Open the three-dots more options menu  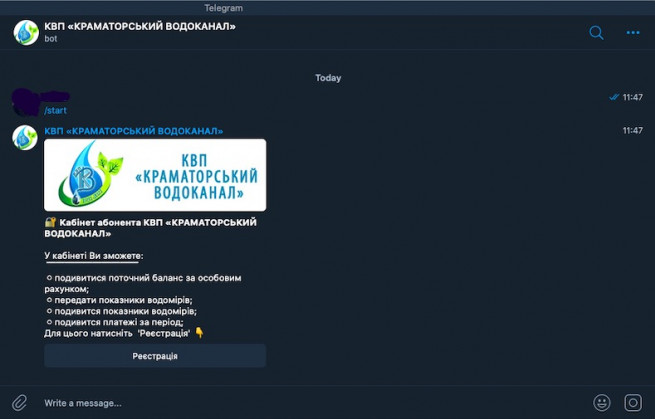pos(633,33)
